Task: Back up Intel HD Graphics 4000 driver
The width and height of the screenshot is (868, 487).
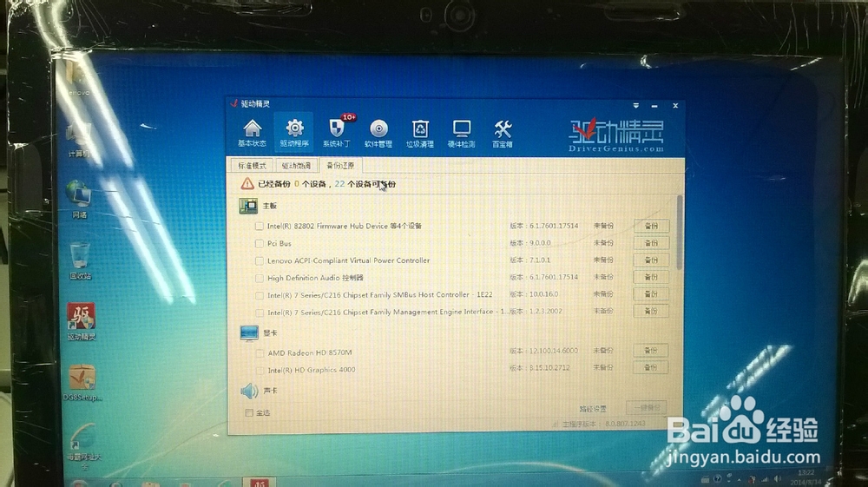Action: click(651, 367)
